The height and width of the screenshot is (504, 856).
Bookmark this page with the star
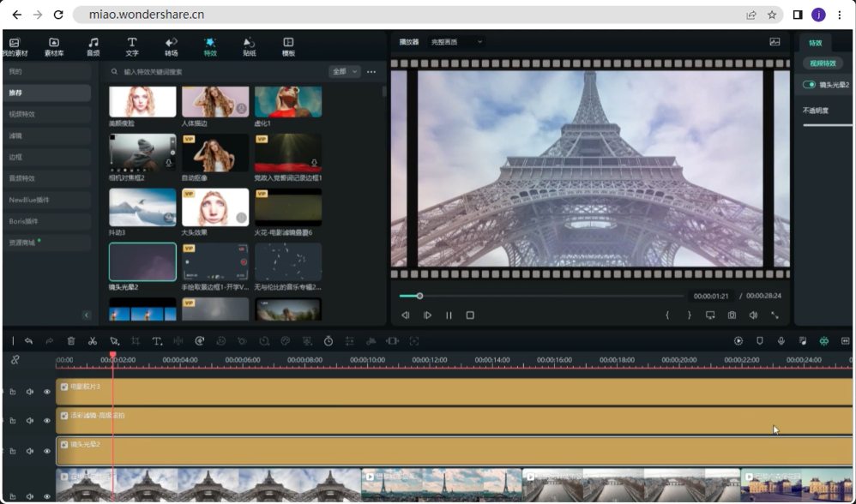click(771, 15)
